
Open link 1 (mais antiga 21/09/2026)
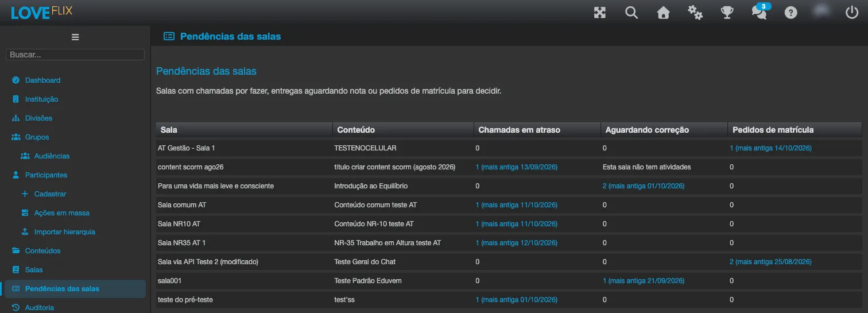point(644,280)
